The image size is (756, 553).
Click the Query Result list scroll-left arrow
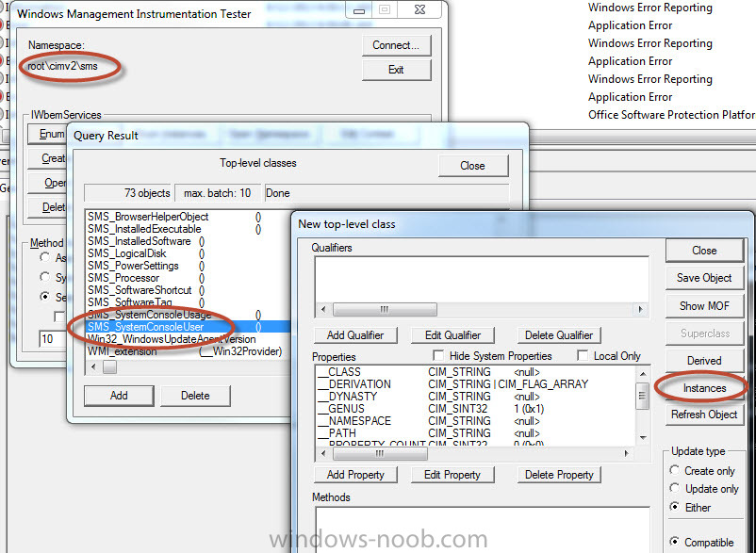tap(93, 367)
